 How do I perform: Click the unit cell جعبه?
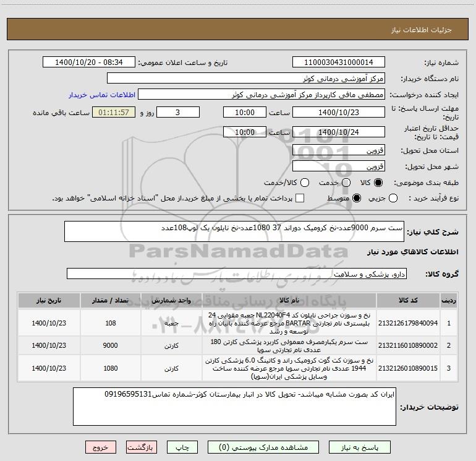click(x=171, y=324)
